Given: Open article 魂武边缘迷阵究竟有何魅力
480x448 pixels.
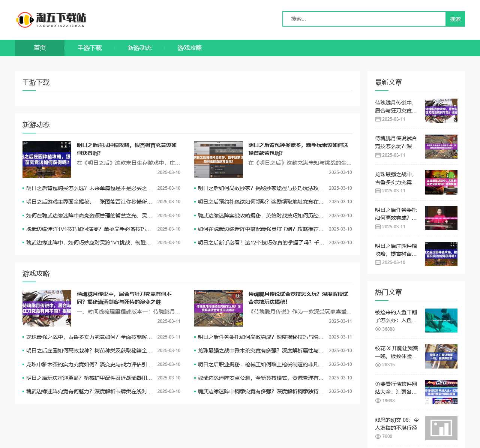Looking at the screenshot, I should 89,391.
